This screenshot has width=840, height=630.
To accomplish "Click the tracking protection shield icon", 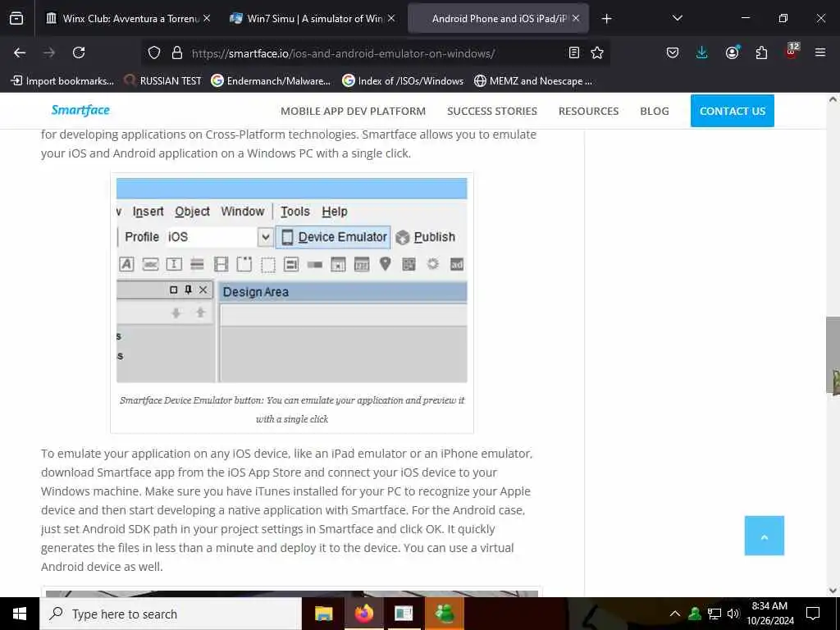I will pyautogui.click(x=154, y=52).
